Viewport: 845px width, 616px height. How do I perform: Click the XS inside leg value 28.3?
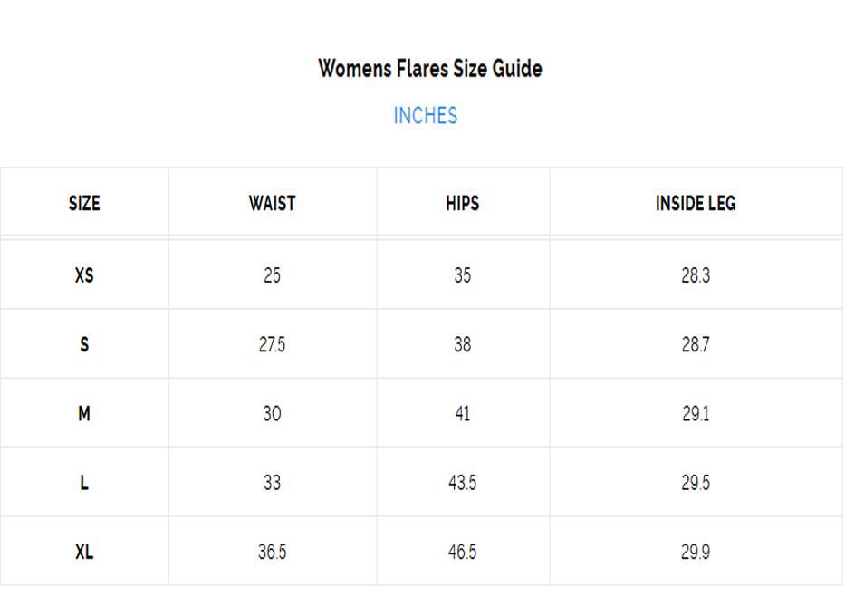tap(695, 275)
